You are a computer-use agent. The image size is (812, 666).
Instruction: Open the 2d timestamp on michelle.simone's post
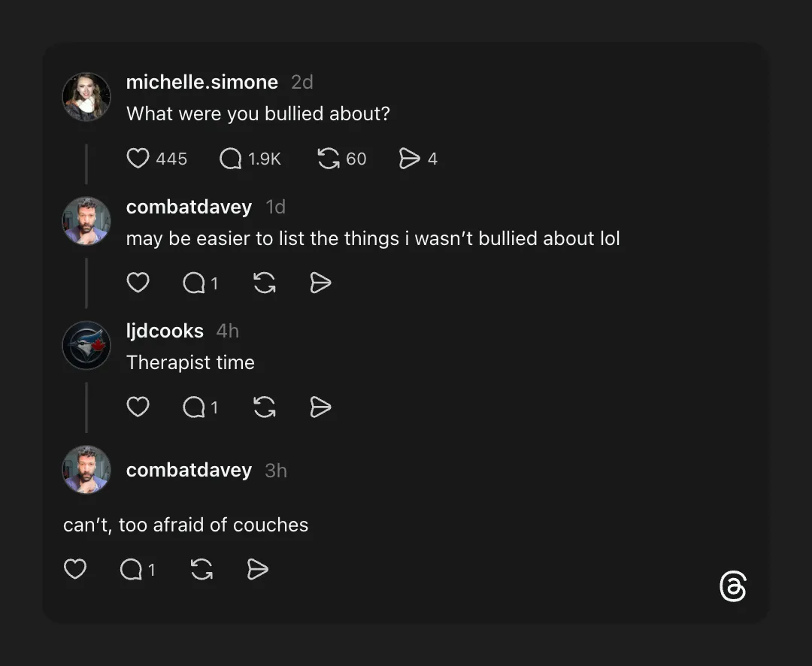[302, 82]
